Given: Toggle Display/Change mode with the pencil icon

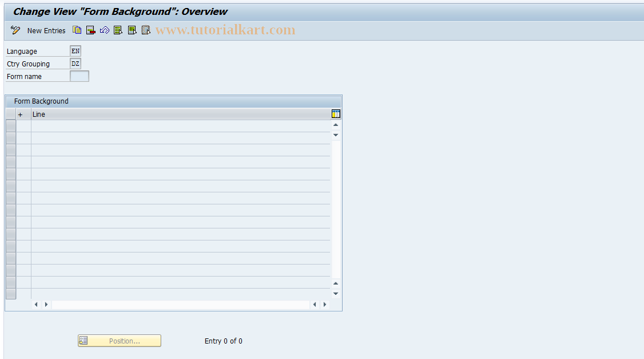Looking at the screenshot, I should 15,30.
